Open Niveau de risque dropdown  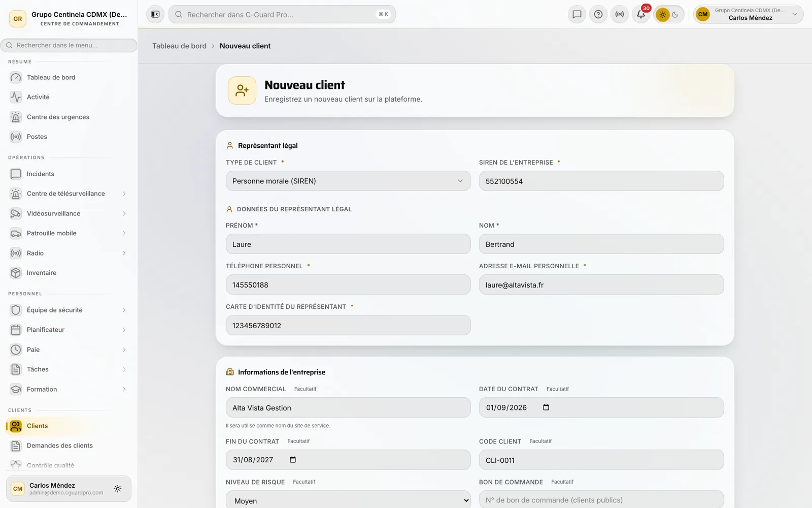tap(348, 500)
